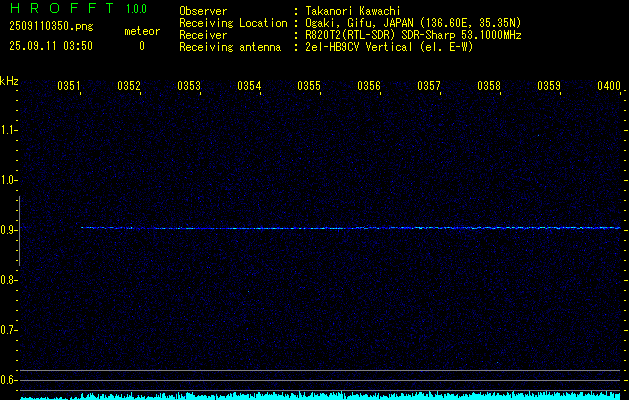Viewport: 629px width, 400px height.
Task: Click the cyan signal level graph at bottom
Action: [320, 396]
